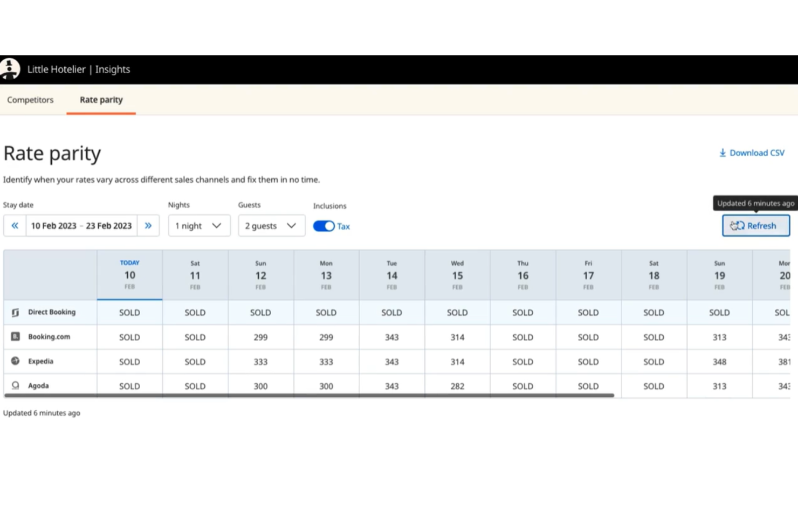Click the next date range double chevron
Viewport: 798px width, 532px height.
(x=148, y=225)
